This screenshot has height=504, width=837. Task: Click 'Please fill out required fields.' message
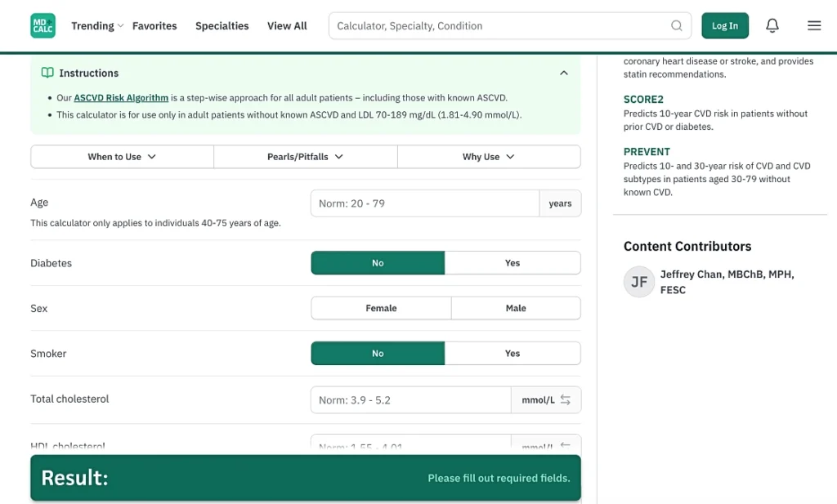[499, 478]
